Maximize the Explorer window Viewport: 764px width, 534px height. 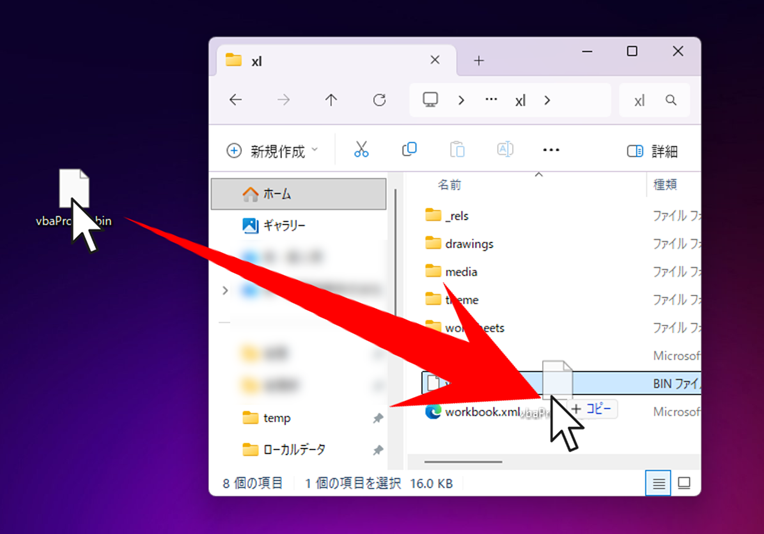pyautogui.click(x=632, y=51)
